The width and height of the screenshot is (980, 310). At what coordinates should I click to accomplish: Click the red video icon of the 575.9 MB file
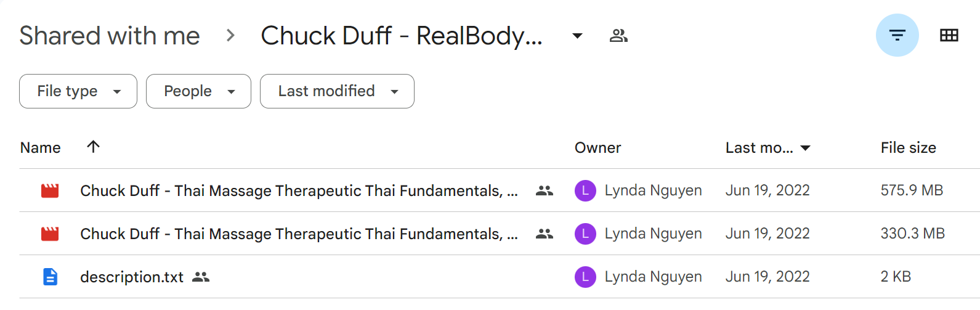(x=50, y=190)
